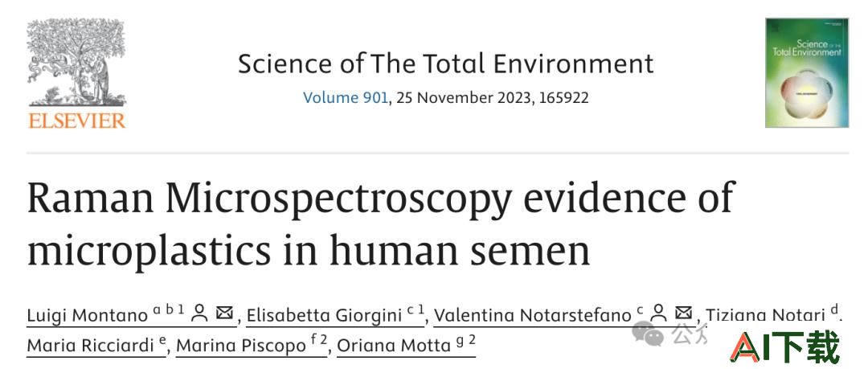Select author Luigi Montano
The height and width of the screenshot is (369, 868).
point(87,315)
